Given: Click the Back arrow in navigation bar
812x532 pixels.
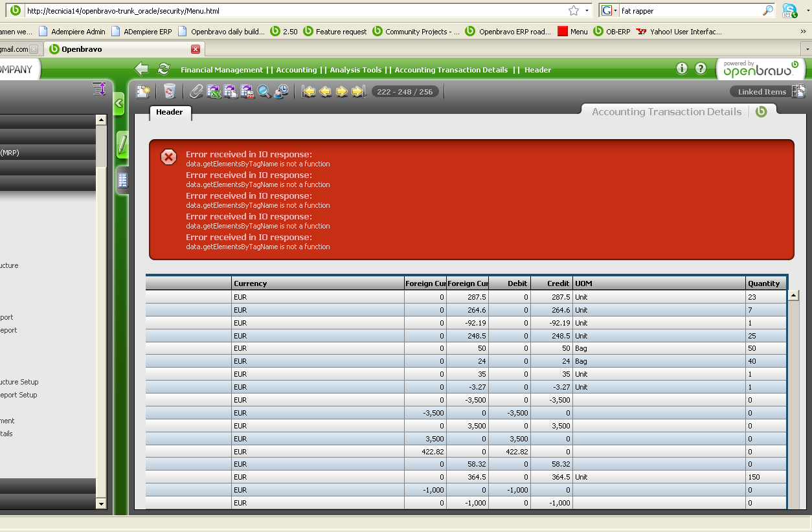Looking at the screenshot, I should pos(141,69).
